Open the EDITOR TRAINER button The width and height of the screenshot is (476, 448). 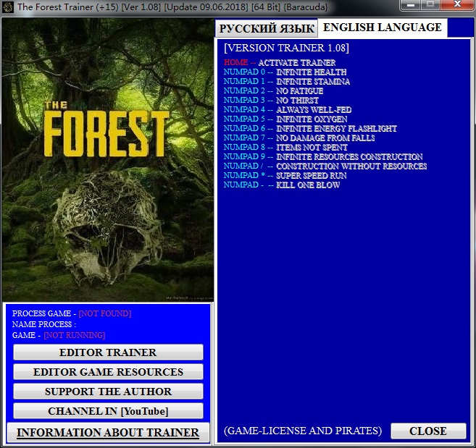click(x=108, y=352)
